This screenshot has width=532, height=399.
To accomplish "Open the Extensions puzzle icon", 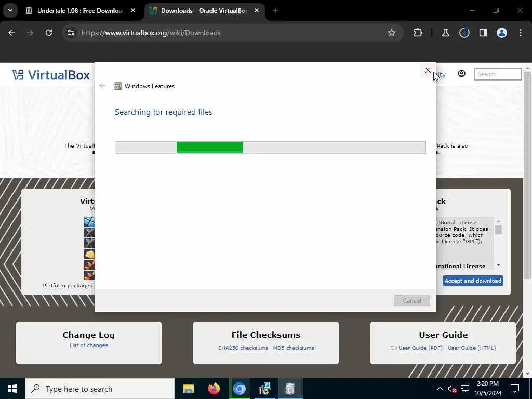I will pyautogui.click(x=418, y=33).
